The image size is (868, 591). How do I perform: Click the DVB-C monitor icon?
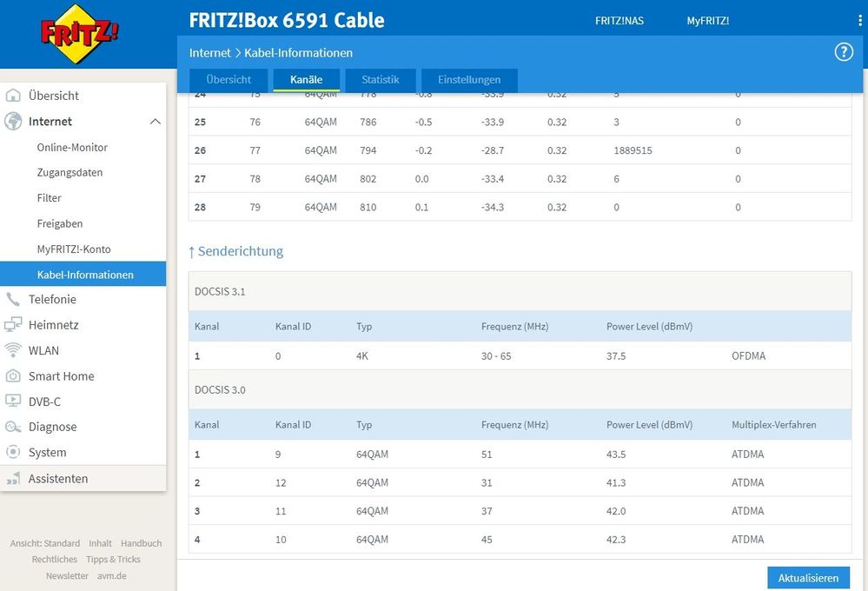(13, 401)
